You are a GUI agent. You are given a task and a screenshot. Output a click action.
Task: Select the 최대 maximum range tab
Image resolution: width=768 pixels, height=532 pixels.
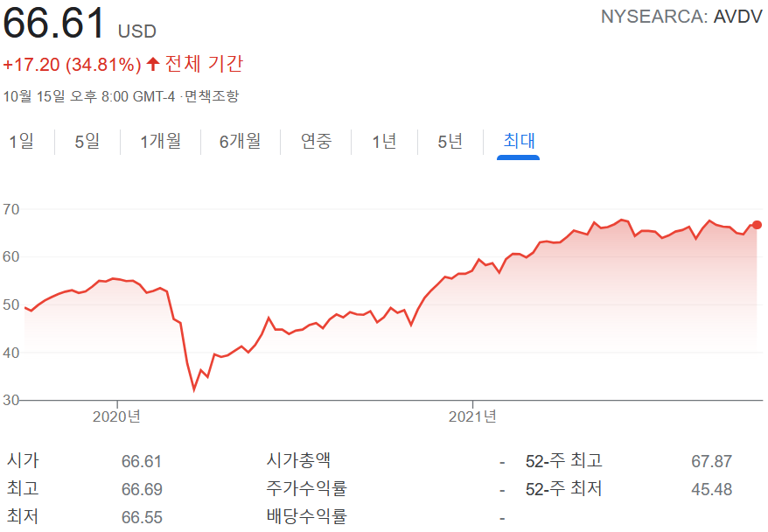[519, 141]
